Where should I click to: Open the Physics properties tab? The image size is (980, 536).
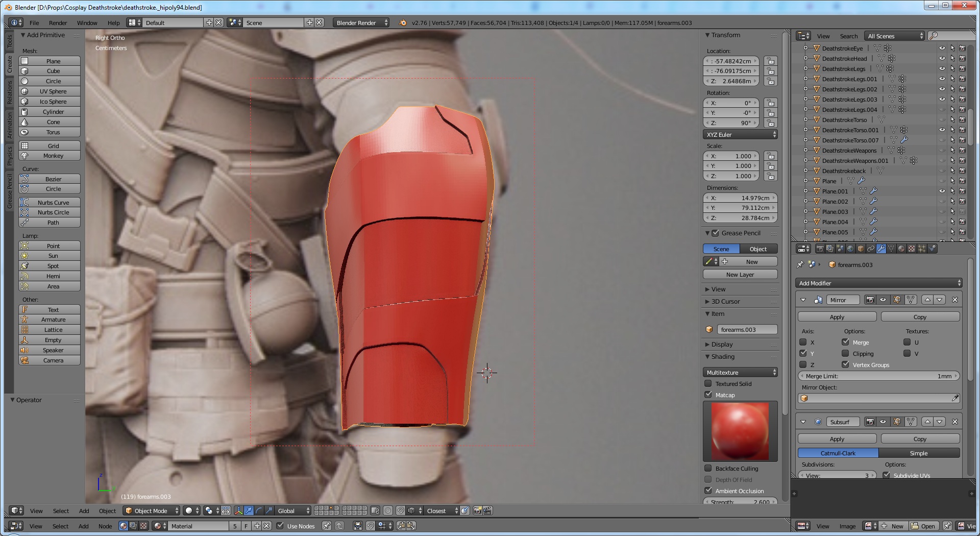tap(932, 249)
